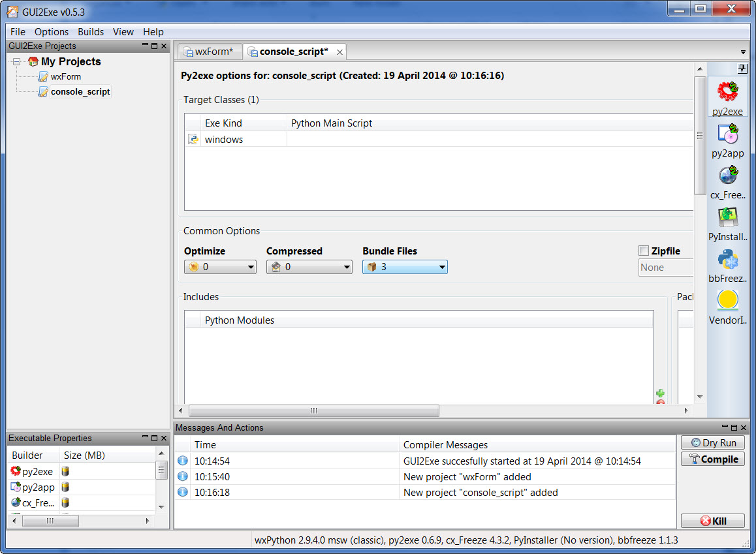Screen dimensions: 756x554
Task: Pin the compiler sidebar panel
Action: [742, 69]
